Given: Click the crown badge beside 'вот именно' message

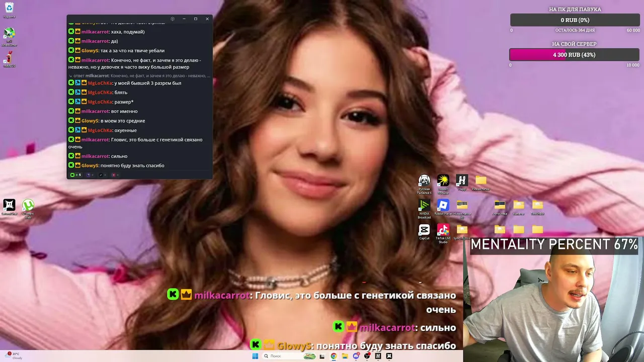Looking at the screenshot, I should (77, 111).
